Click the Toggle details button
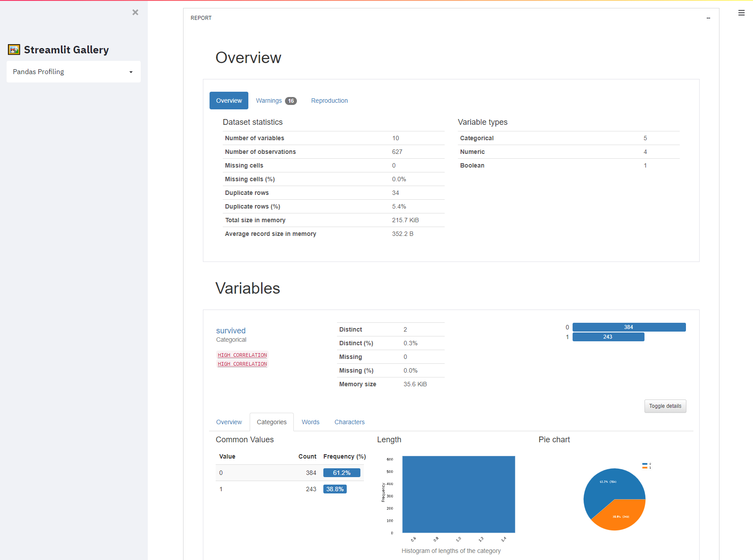The height and width of the screenshot is (560, 753). point(665,406)
